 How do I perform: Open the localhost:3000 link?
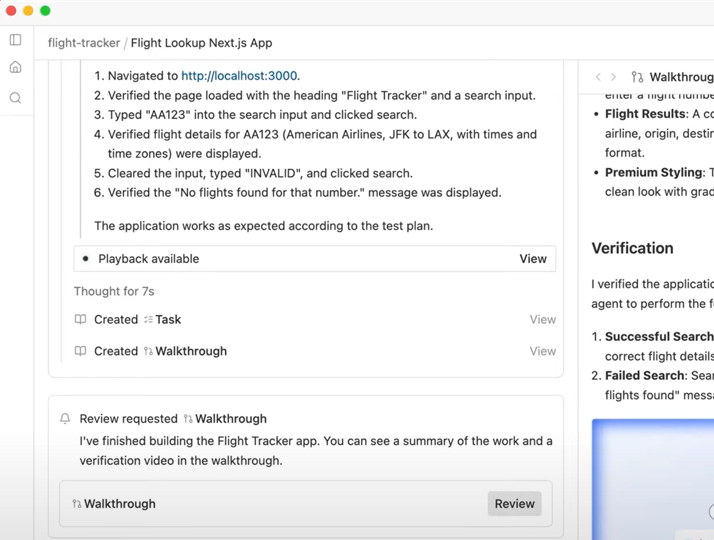[239, 76]
